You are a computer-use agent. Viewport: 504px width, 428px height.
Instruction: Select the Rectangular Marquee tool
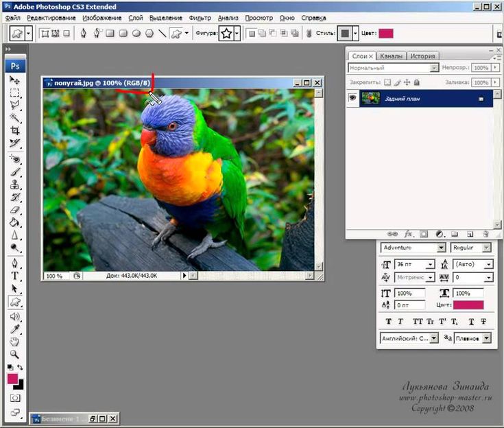coord(14,93)
